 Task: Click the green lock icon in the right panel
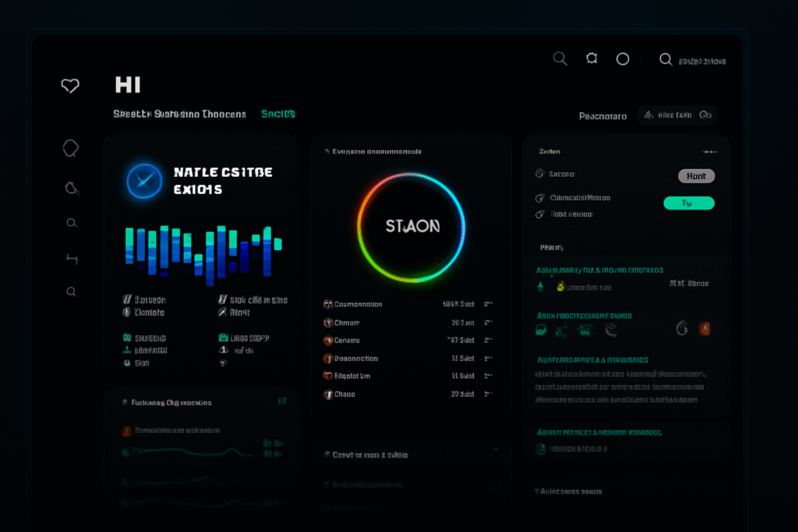542,330
